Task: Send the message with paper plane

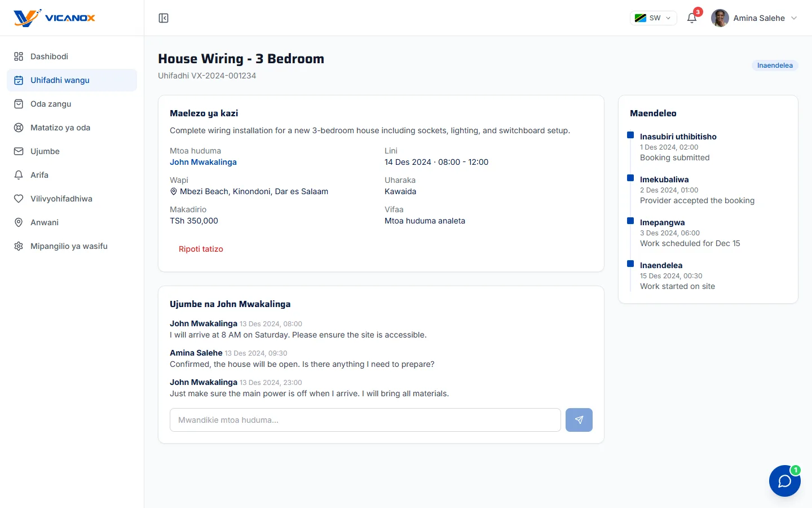Action: (x=579, y=420)
